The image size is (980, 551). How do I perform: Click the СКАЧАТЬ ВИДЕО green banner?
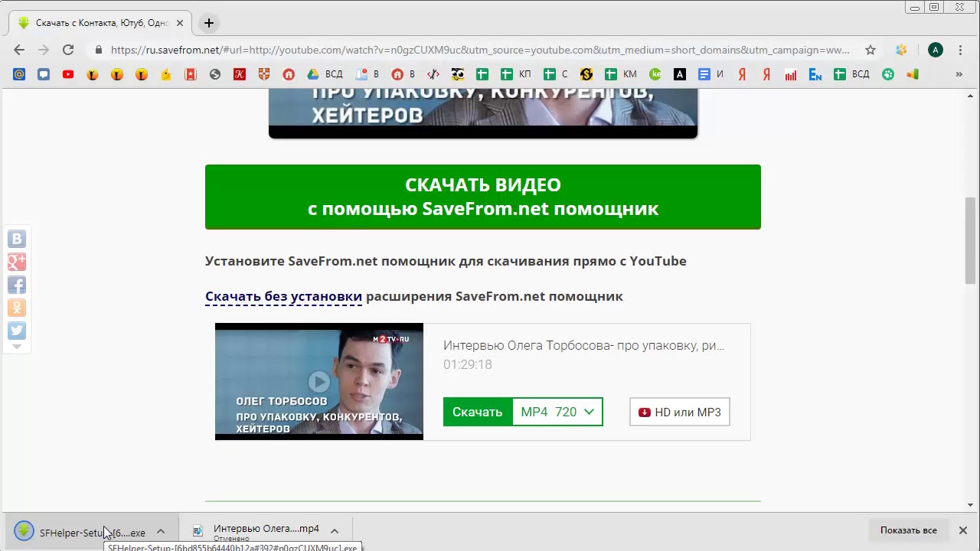[482, 197]
